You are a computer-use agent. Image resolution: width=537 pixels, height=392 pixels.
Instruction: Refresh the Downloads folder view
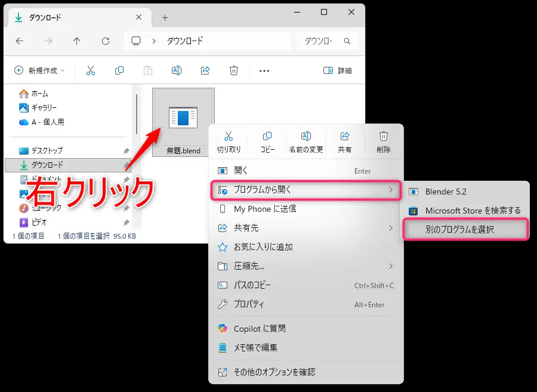(x=106, y=41)
